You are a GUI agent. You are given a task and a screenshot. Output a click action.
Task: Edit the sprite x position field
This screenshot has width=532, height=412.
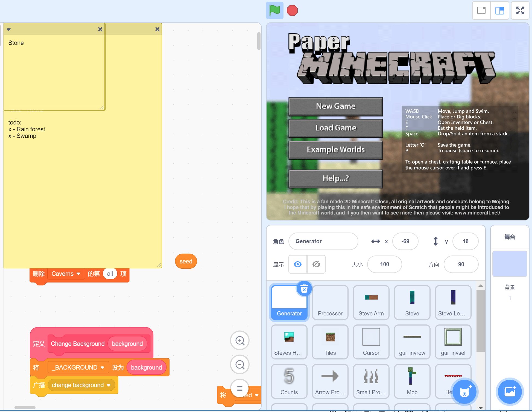click(x=405, y=241)
